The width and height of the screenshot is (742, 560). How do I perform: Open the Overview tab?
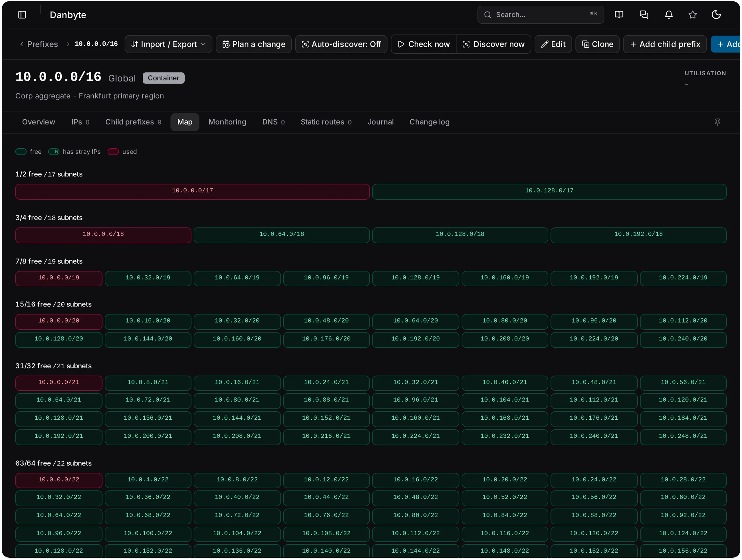pyautogui.click(x=39, y=122)
